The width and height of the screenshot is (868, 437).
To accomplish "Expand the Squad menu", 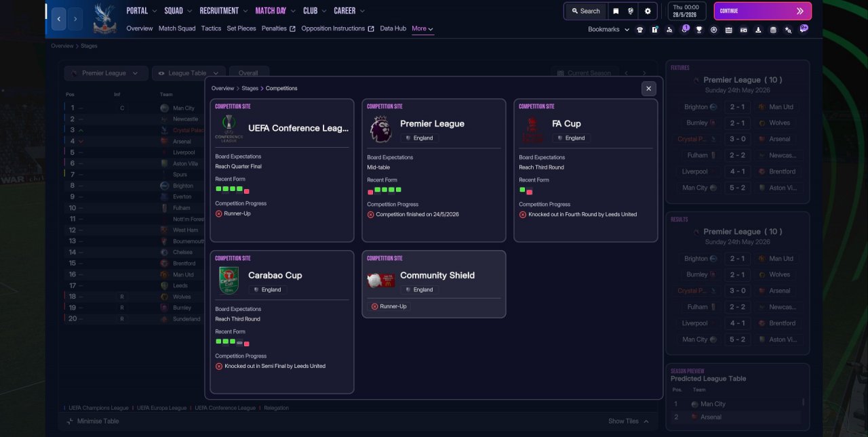I will [x=178, y=11].
